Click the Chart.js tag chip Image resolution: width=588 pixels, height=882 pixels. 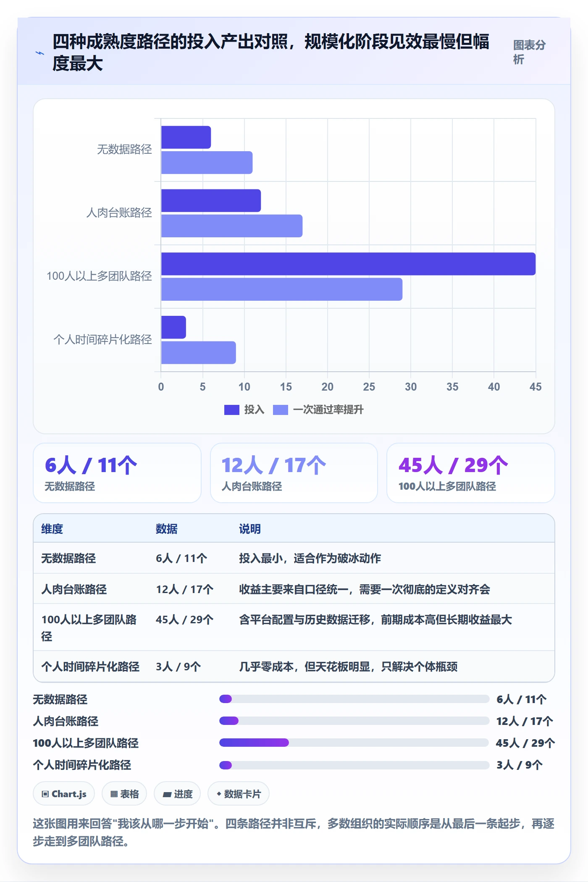[64, 794]
